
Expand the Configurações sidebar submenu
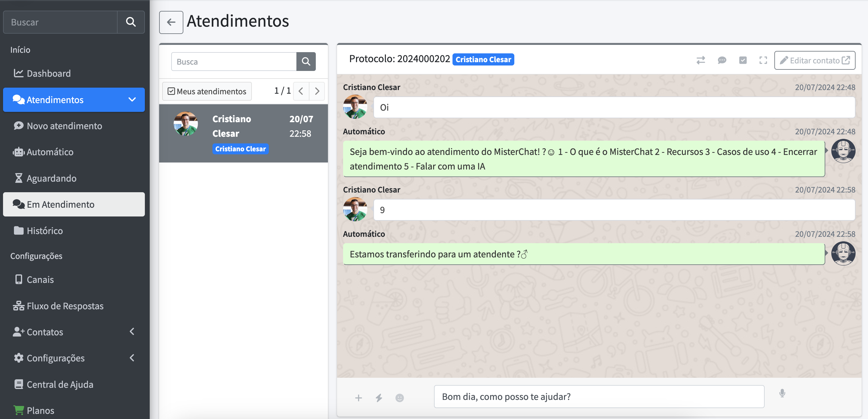tap(132, 358)
